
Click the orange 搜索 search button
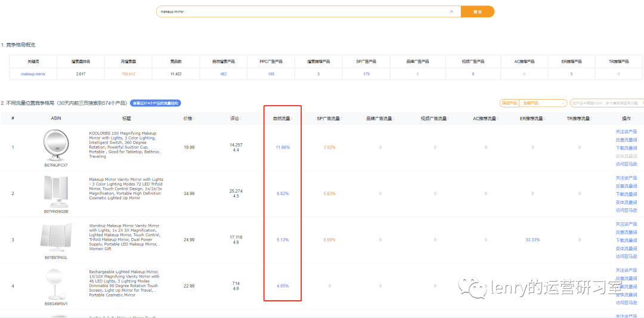tap(477, 11)
